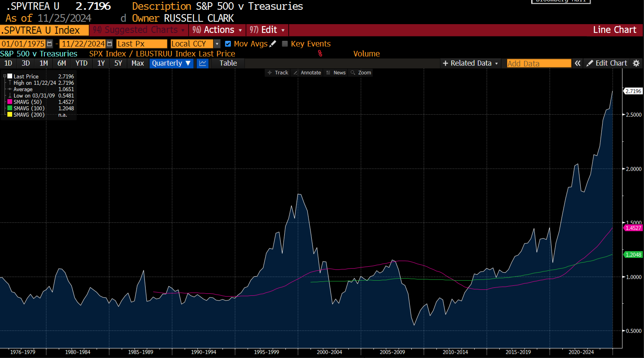Activate the Track crosshair tool
The width and height of the screenshot is (644, 358).
tap(278, 73)
